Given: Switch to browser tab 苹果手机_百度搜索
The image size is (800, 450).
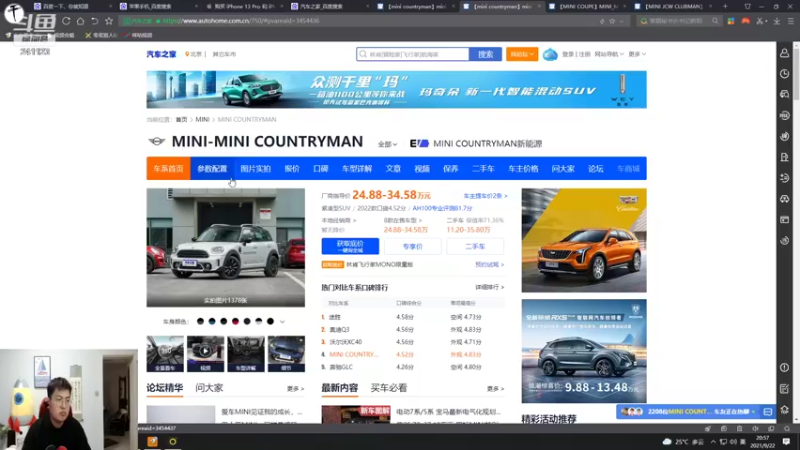Looking at the screenshot, I should coord(158,6).
